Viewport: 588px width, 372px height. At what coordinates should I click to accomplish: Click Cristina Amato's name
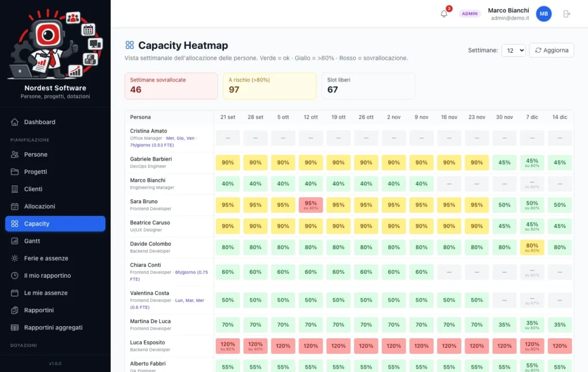coord(149,131)
